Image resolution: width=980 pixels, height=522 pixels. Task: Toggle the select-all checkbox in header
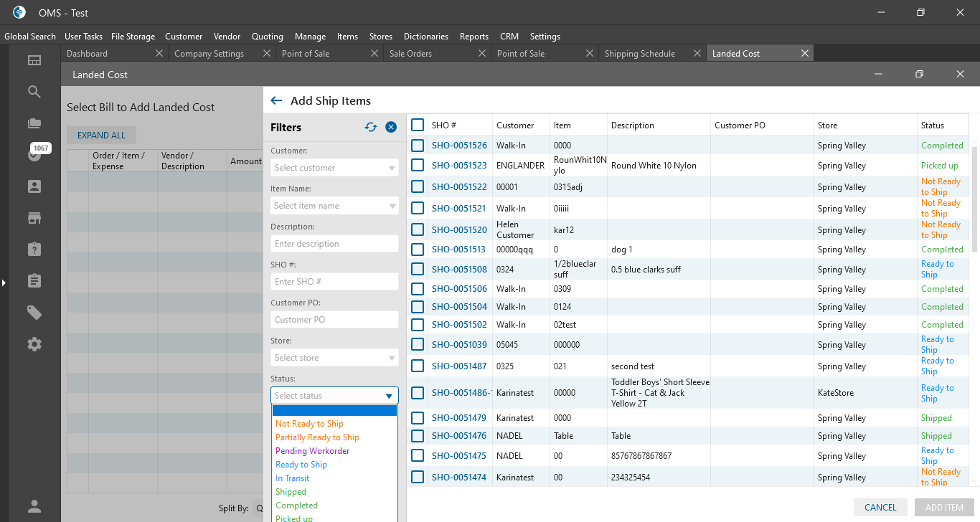[x=418, y=125]
